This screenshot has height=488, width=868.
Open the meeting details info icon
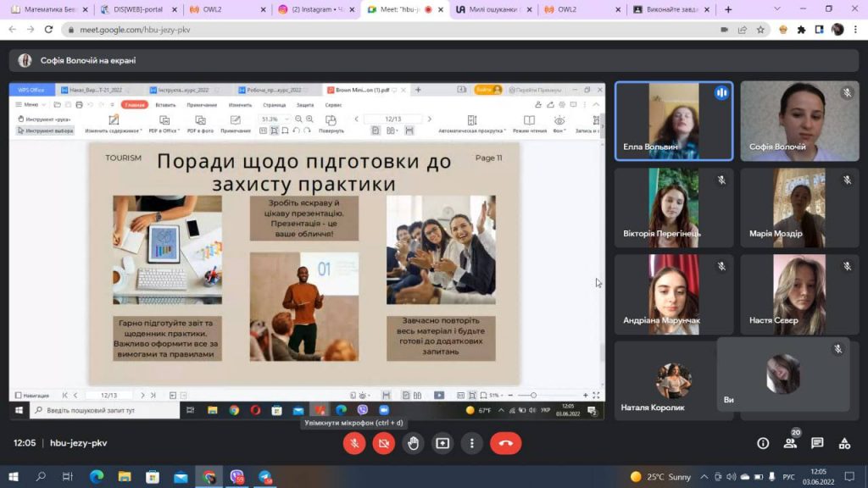[x=763, y=443]
